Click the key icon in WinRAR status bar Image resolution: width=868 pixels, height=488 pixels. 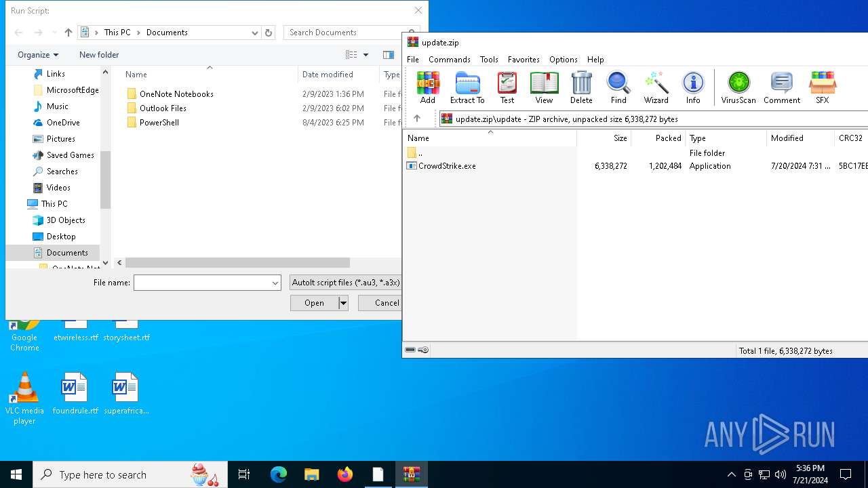tap(423, 350)
